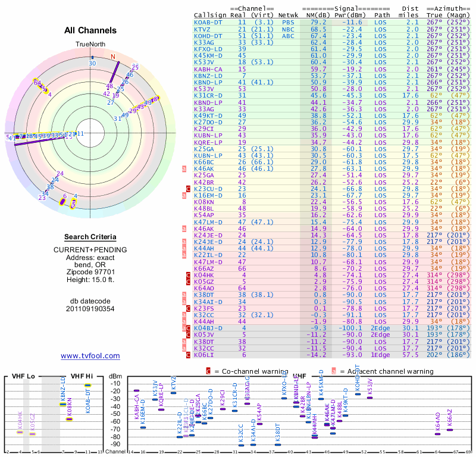The image size is (476, 457).
Task: Click the red C icon in the Co-channel warning legend
Action: click(208, 371)
